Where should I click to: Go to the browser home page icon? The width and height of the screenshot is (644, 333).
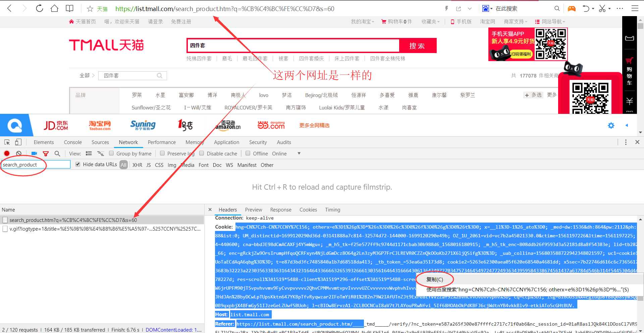(54, 8)
